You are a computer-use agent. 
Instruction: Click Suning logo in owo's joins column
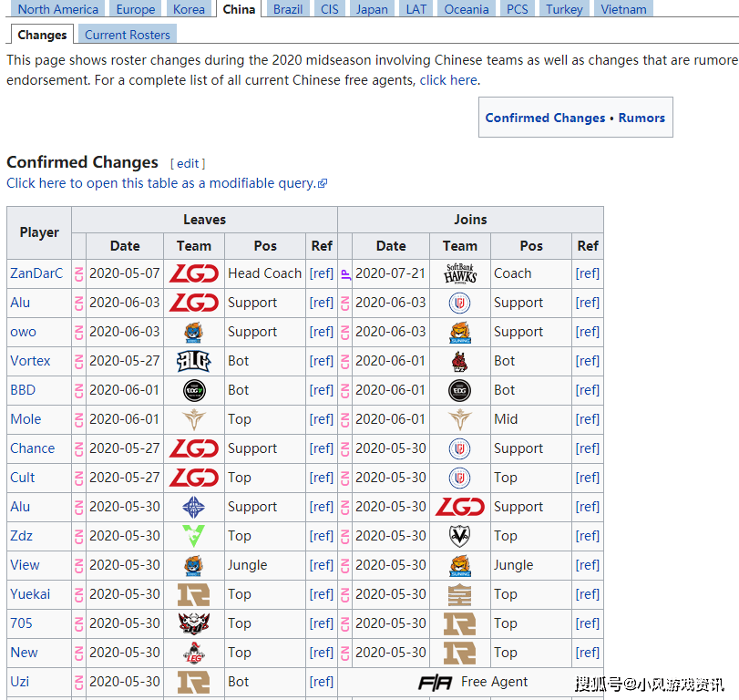click(x=460, y=332)
